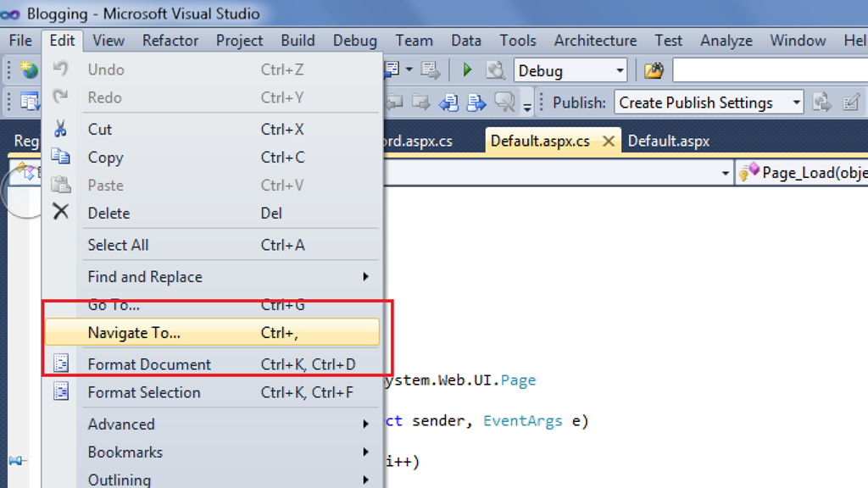Expand the Outlining submenu

coord(213,480)
